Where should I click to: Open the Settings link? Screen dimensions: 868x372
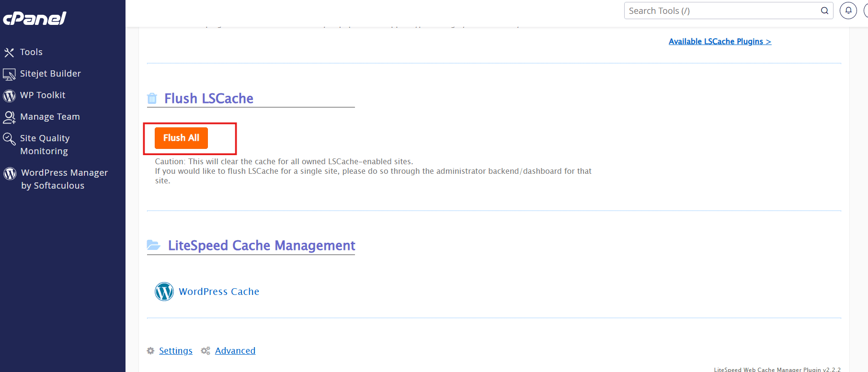(176, 351)
